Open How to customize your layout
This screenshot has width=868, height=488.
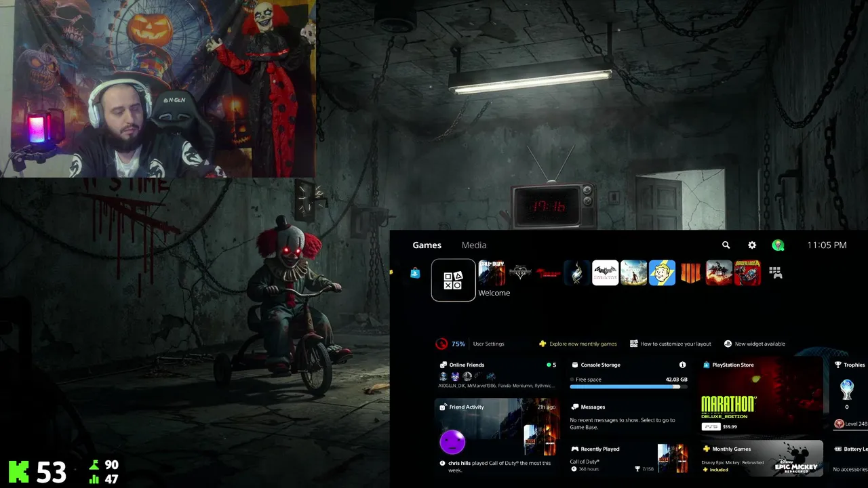point(671,344)
